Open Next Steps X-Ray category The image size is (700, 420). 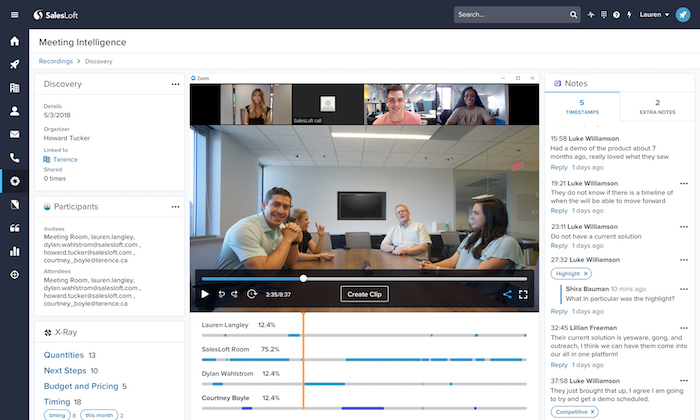coord(65,370)
